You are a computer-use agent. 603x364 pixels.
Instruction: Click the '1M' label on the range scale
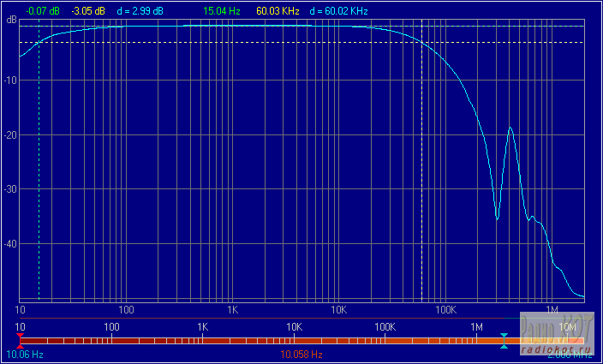[x=476, y=327]
